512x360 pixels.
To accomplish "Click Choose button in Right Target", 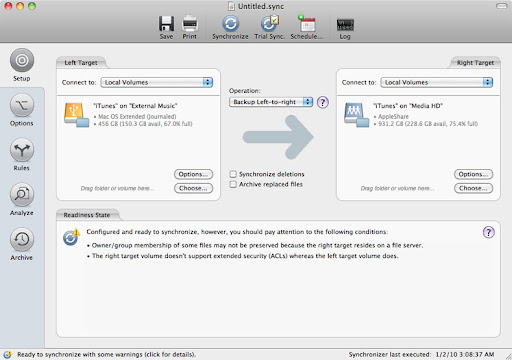I will [x=473, y=188].
